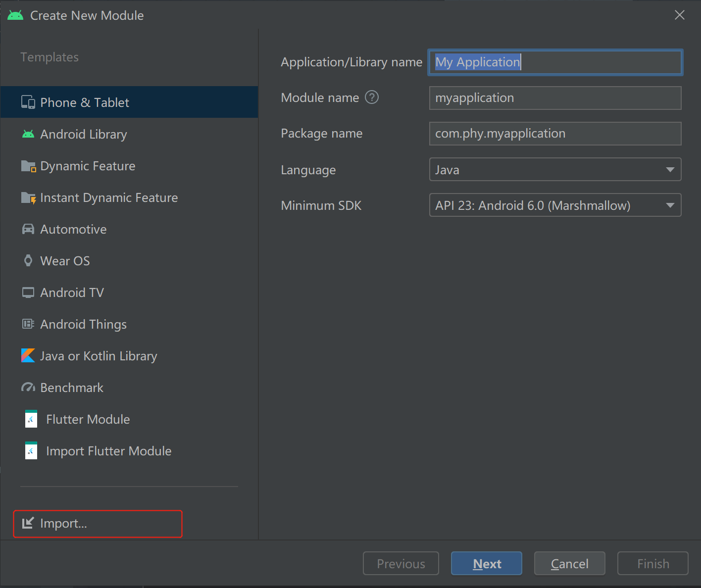Choose Android Things template
Image resolution: width=701 pixels, height=588 pixels.
129,324
